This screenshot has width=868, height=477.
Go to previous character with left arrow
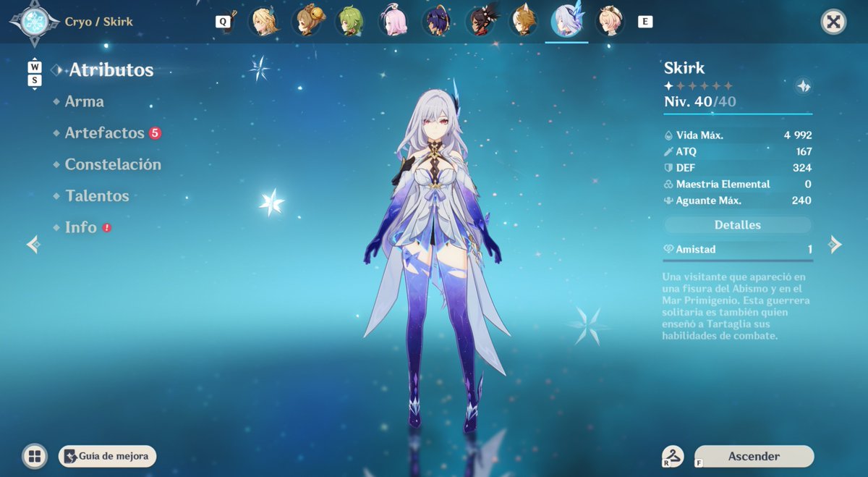click(33, 245)
